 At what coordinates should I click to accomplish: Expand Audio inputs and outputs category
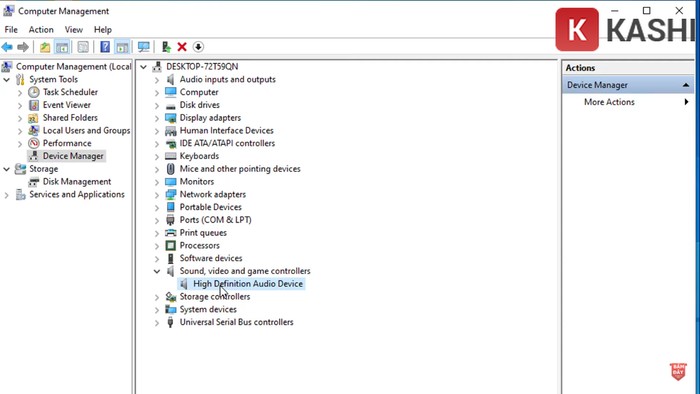pyautogui.click(x=157, y=80)
